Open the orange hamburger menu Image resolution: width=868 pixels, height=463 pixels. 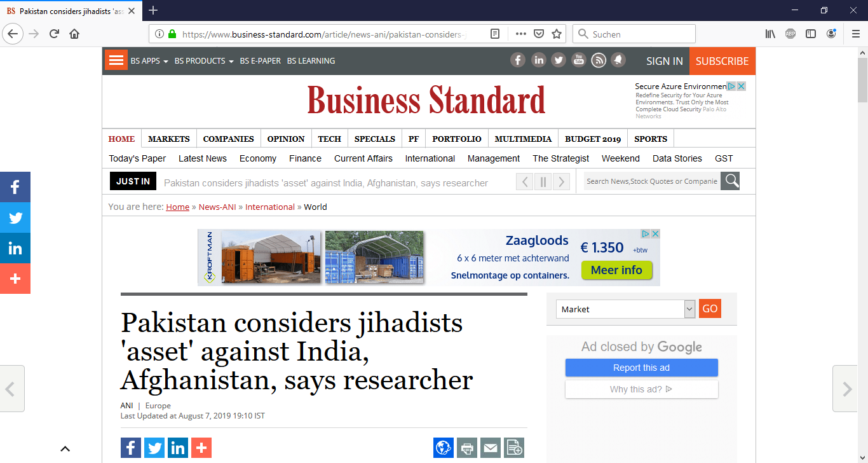(x=116, y=60)
